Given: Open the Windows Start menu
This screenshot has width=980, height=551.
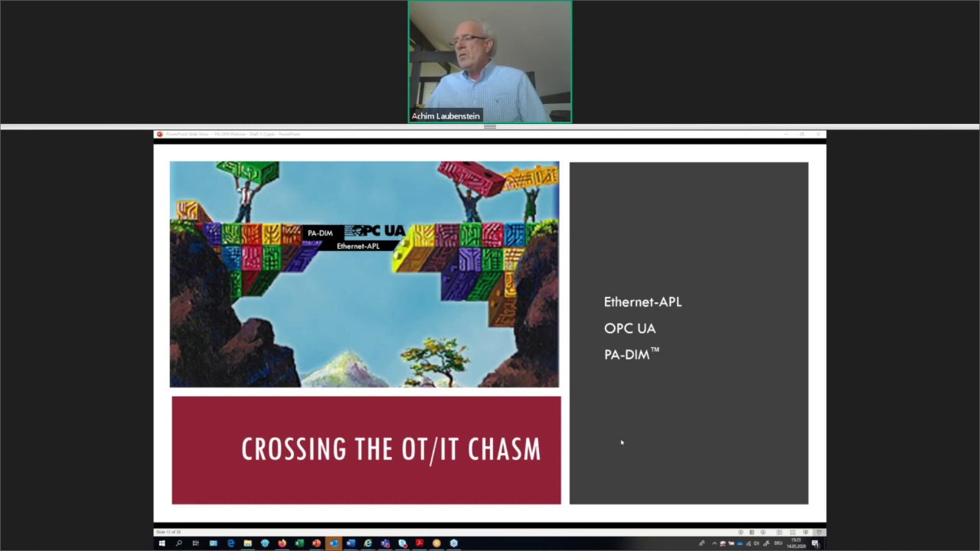Looking at the screenshot, I should tap(162, 543).
